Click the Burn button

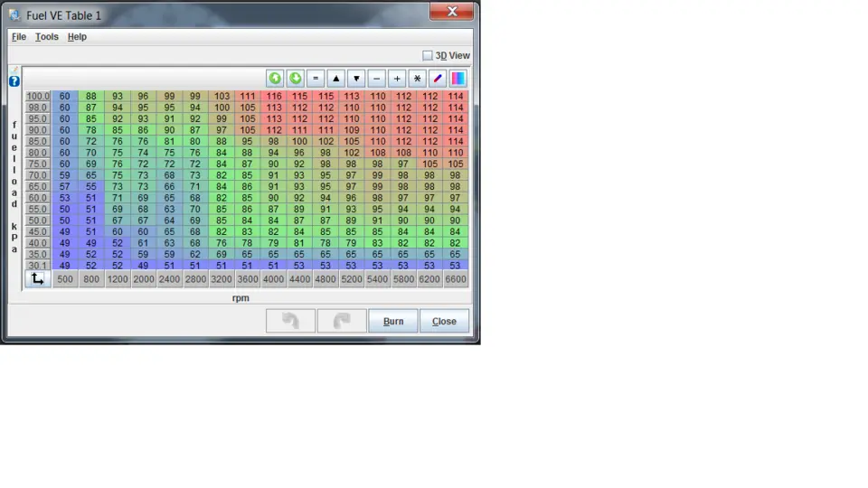point(393,321)
